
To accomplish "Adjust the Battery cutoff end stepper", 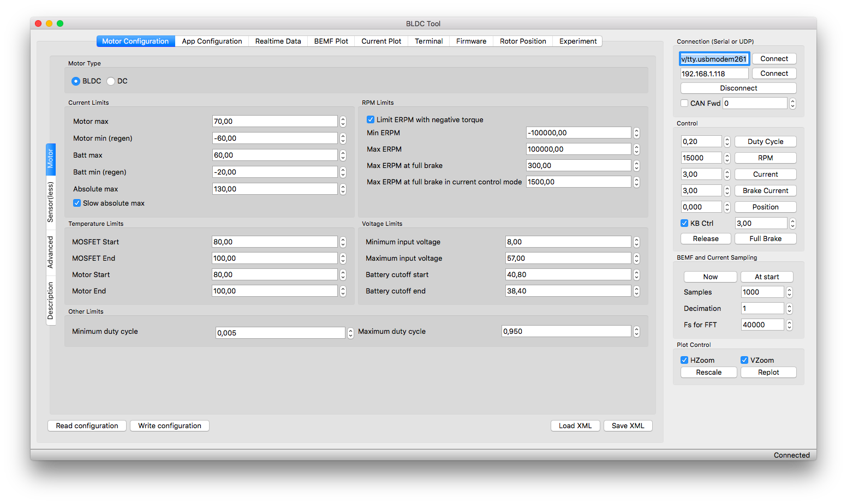I will tap(636, 291).
